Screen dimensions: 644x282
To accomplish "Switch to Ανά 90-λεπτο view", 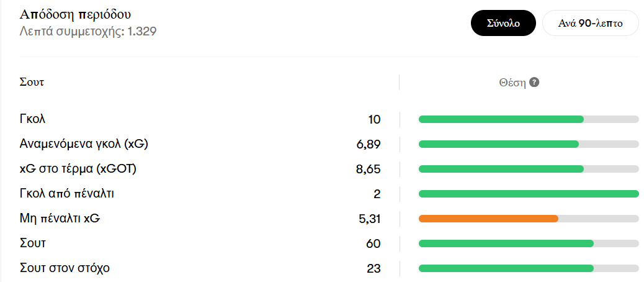I will (590, 23).
